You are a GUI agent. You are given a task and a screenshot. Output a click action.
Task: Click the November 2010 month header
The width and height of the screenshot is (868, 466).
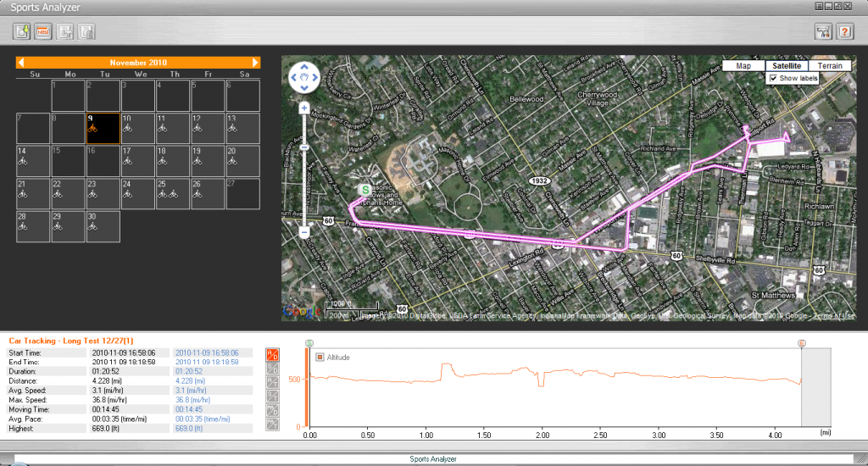(x=138, y=63)
